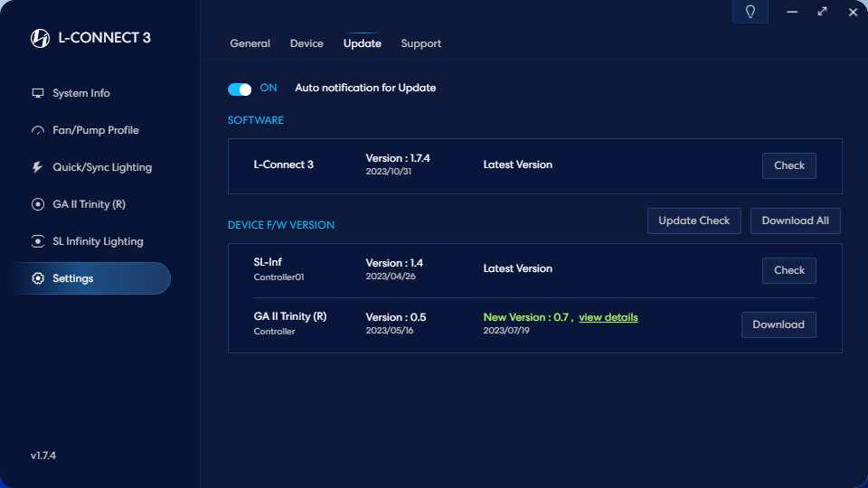Click 'New Version : 0.7' text

point(526,317)
